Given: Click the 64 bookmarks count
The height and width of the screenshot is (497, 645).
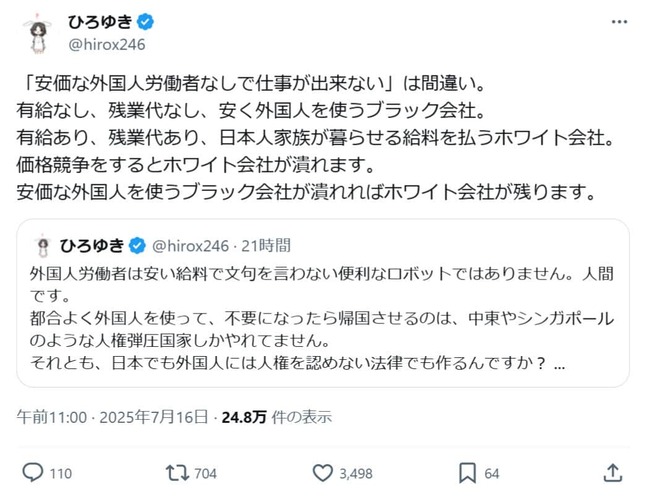Looking at the screenshot, I should (493, 472).
